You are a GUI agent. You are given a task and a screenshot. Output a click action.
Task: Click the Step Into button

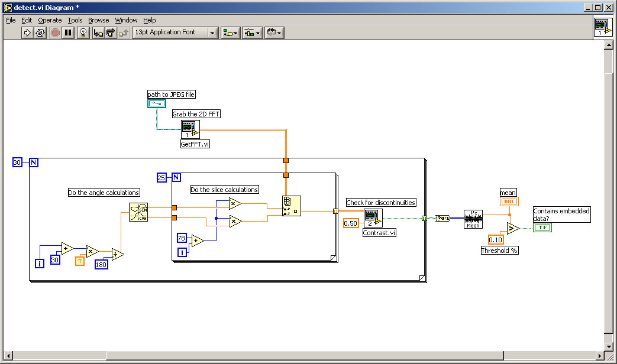[98, 32]
